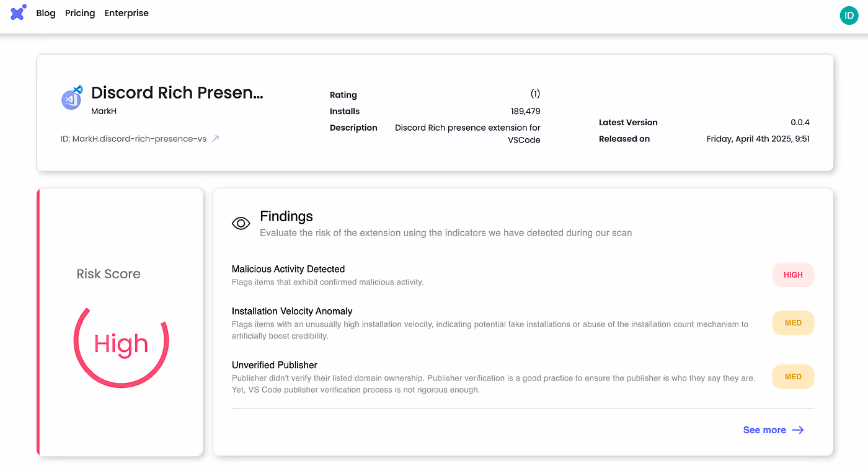Open the Enterprise page
The height and width of the screenshot is (466, 868).
point(126,13)
